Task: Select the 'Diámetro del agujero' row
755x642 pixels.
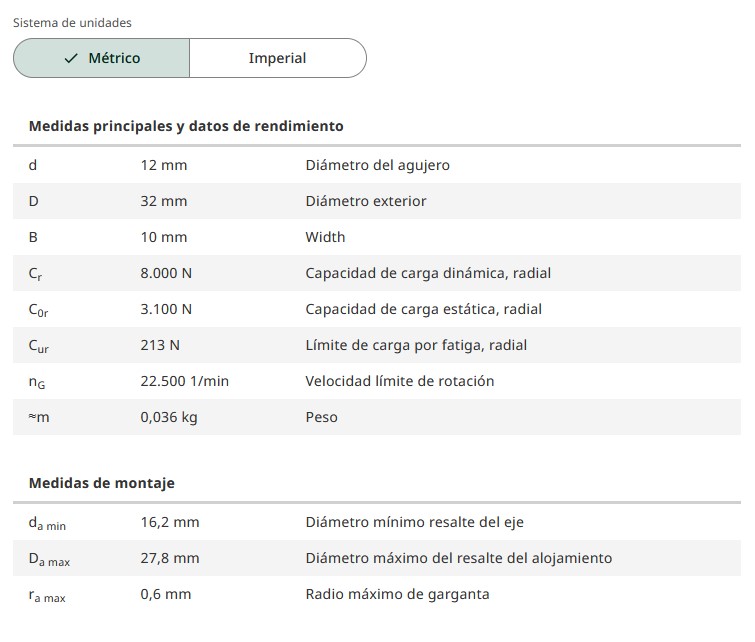Action: coord(377,165)
